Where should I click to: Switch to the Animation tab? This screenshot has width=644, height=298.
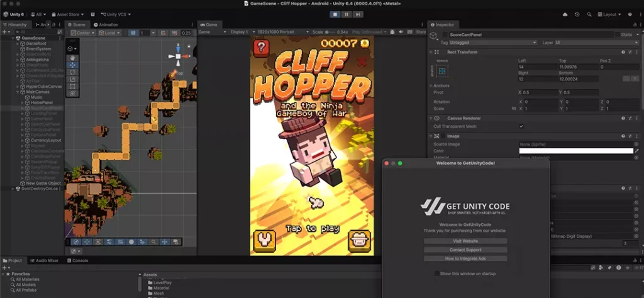tap(106, 25)
